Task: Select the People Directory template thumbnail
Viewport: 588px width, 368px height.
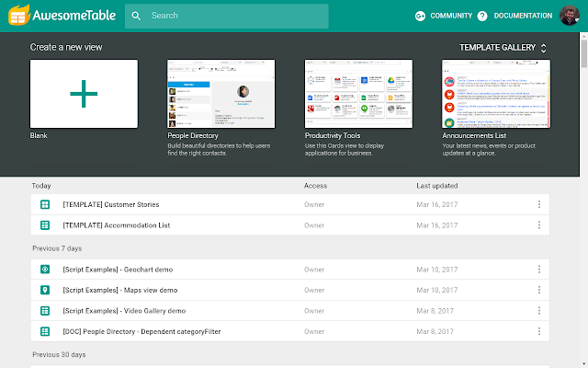Action: coord(220,94)
